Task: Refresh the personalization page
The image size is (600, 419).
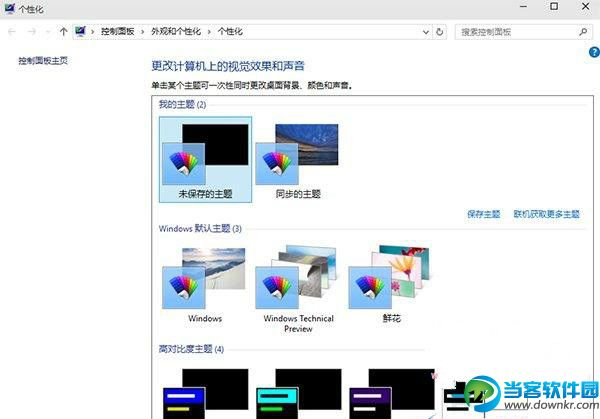Action: coord(440,31)
